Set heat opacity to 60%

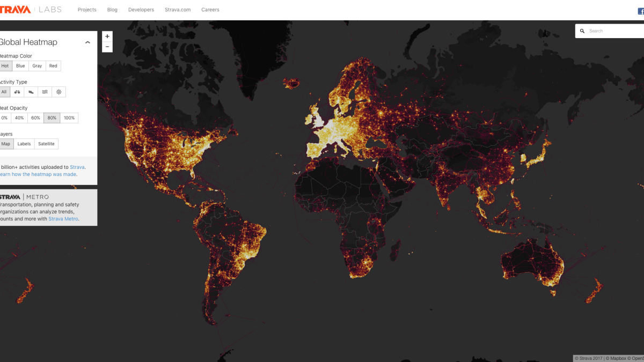[x=35, y=118]
